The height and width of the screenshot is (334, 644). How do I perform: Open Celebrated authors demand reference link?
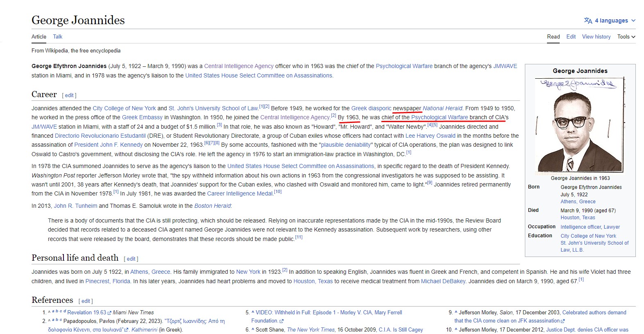[540, 316]
